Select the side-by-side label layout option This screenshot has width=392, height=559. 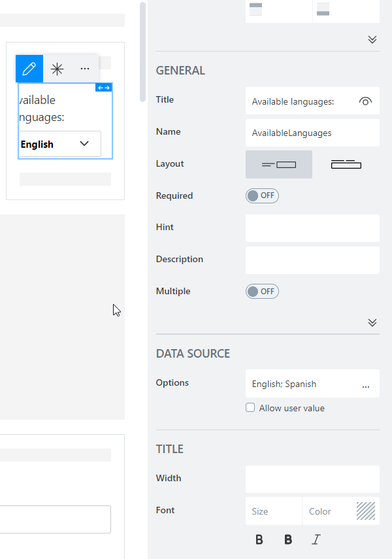pyautogui.click(x=279, y=165)
